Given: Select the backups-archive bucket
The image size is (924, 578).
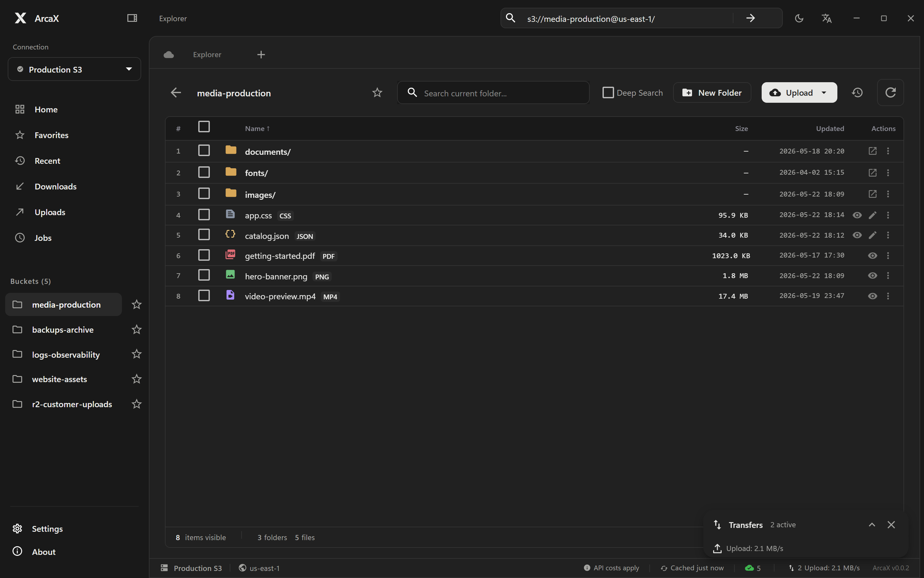Looking at the screenshot, I should click(x=63, y=329).
